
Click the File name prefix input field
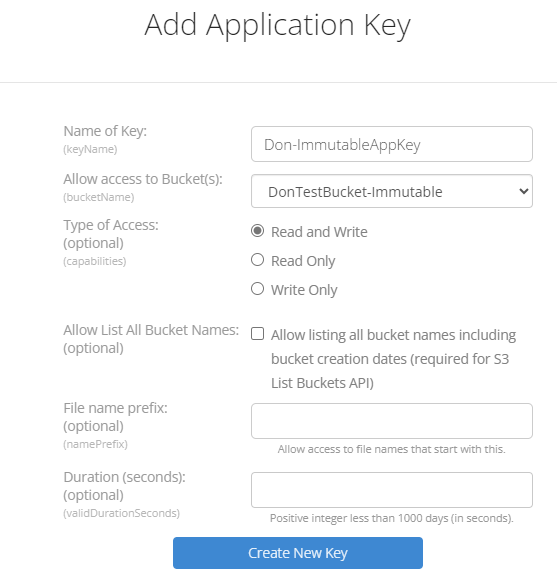392,421
